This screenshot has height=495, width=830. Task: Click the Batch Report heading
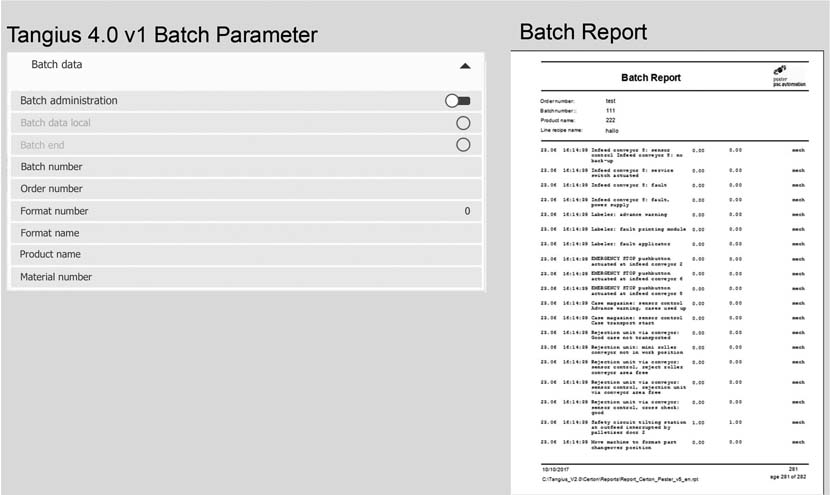[x=583, y=32]
